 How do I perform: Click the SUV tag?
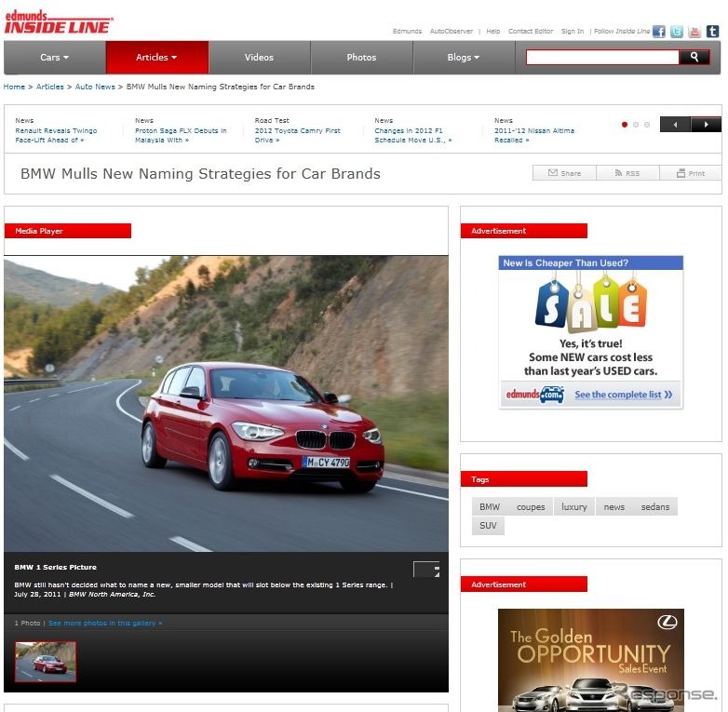[488, 526]
